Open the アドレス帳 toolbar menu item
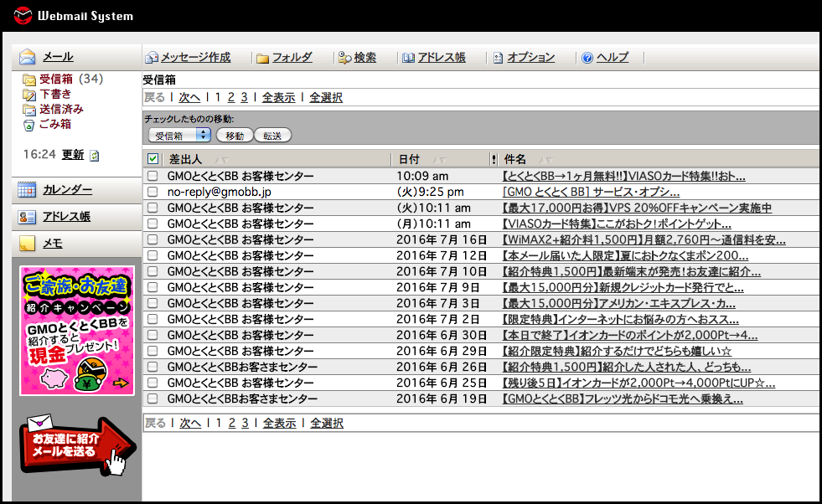 pos(442,58)
